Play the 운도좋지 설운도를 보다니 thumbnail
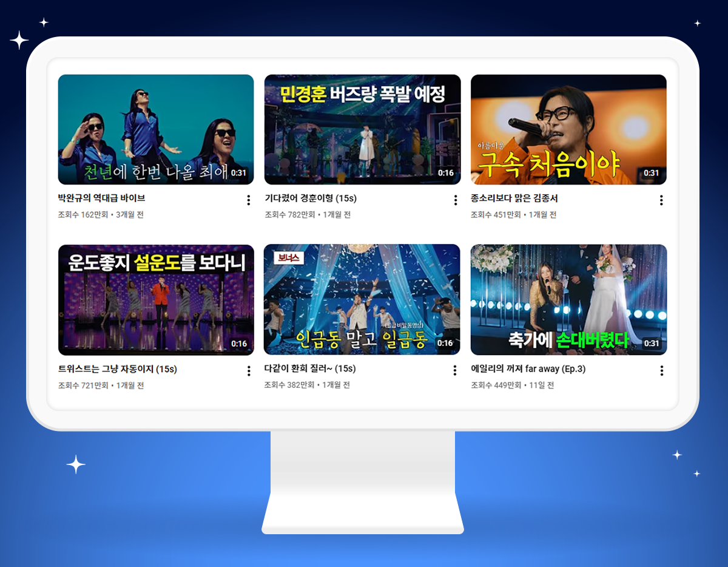The image size is (728, 567). [155, 300]
